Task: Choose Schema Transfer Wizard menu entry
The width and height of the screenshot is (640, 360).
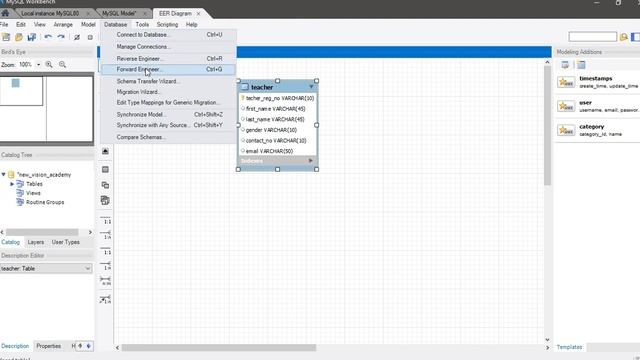Action: click(x=168, y=81)
